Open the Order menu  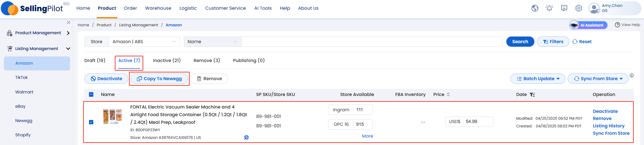[130, 8]
